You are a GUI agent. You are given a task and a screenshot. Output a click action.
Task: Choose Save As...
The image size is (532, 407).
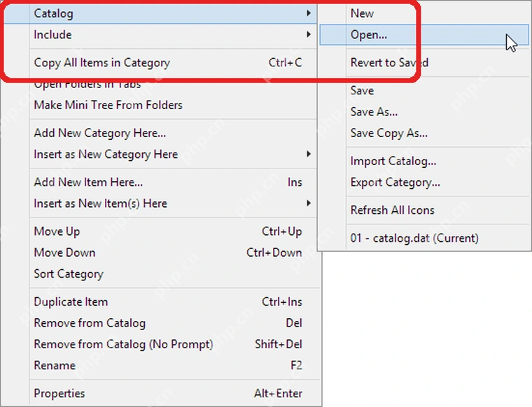424,112
